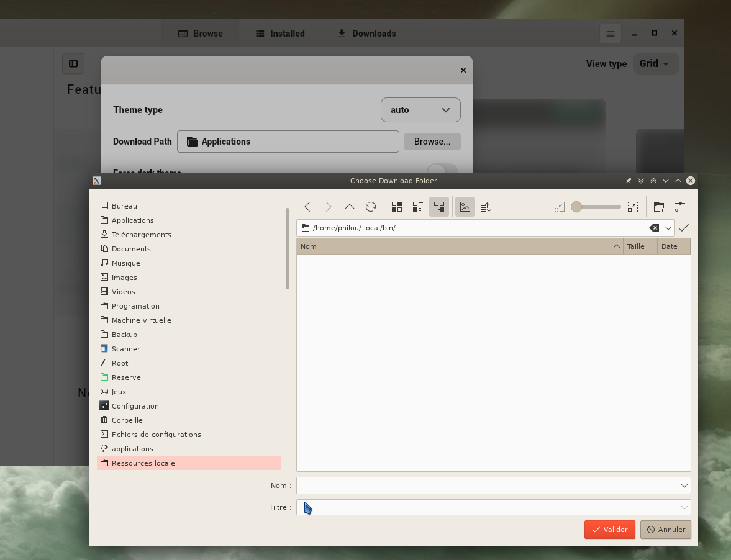Refresh the current folder view
The height and width of the screenshot is (560, 731).
(370, 207)
